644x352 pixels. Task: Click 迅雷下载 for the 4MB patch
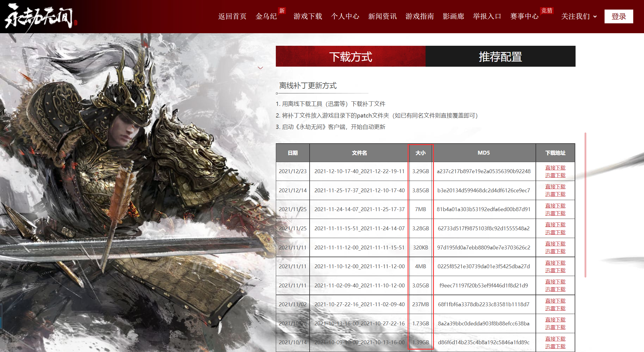pos(555,270)
